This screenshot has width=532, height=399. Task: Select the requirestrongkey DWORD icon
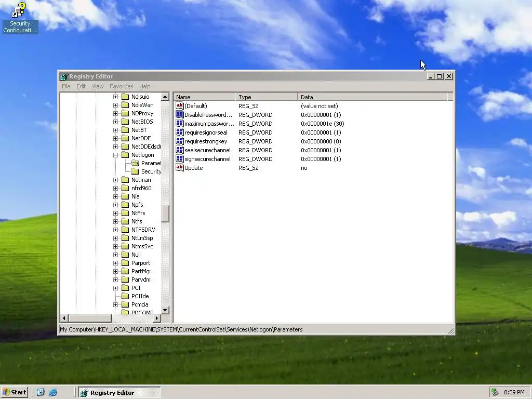(179, 141)
